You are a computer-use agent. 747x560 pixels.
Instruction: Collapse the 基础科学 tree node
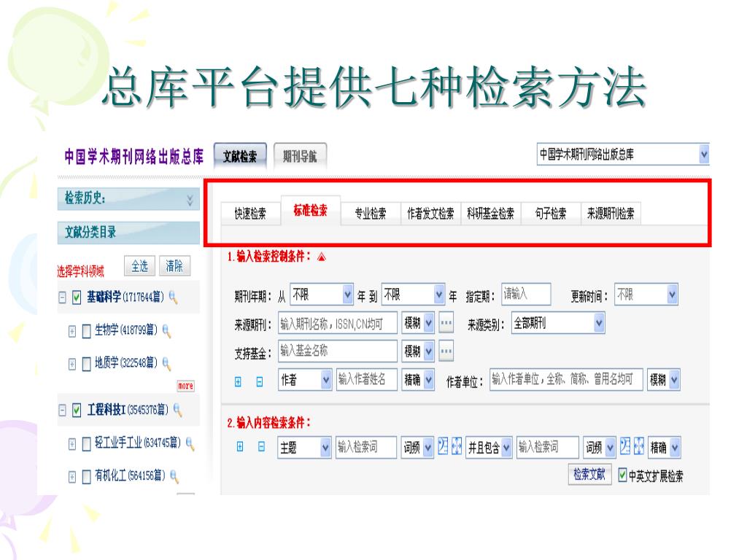[63, 297]
